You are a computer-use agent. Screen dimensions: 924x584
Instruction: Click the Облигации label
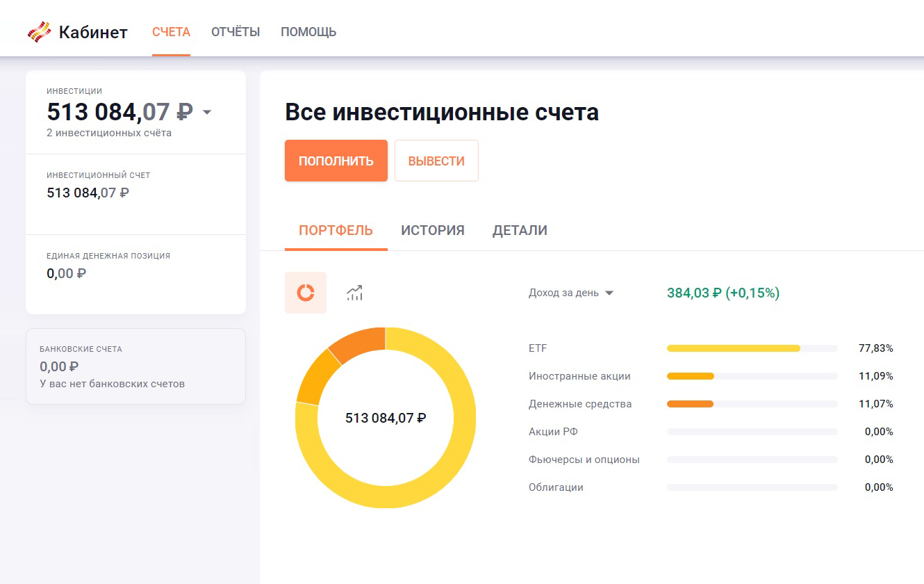(x=556, y=487)
